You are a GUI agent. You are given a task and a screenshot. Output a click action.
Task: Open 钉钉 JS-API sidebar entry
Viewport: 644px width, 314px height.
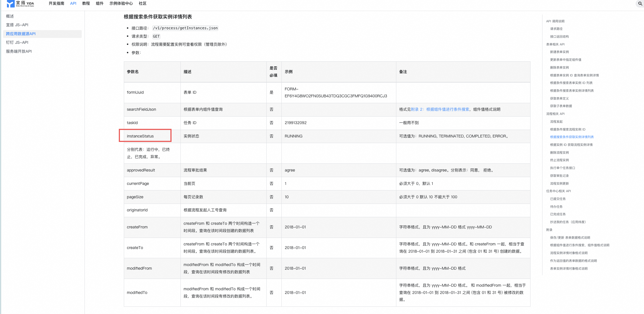[17, 42]
